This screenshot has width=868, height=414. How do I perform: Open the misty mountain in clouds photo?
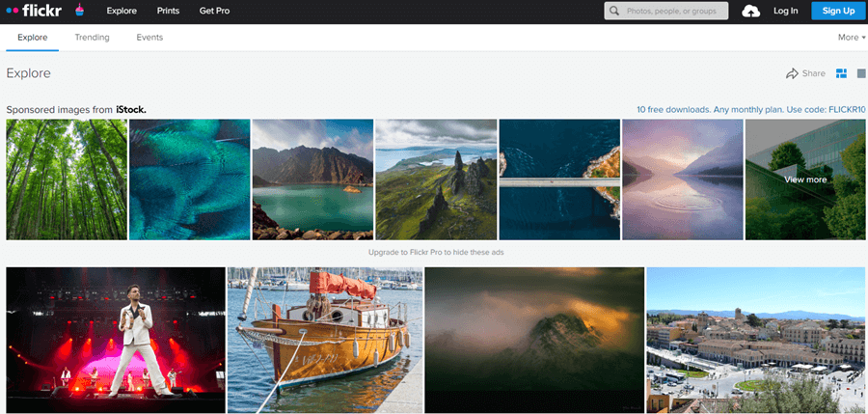pos(534,341)
